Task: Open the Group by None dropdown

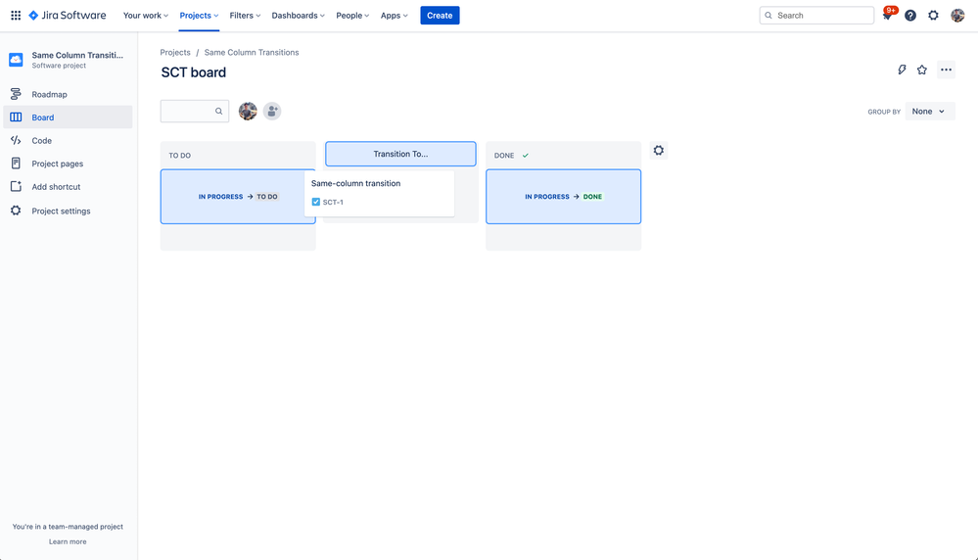Action: [x=930, y=111]
